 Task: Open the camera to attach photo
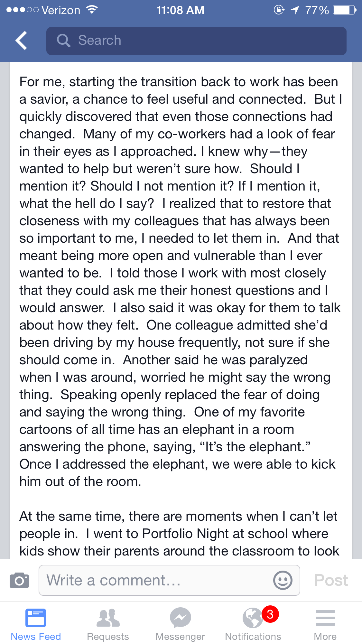[x=19, y=580]
